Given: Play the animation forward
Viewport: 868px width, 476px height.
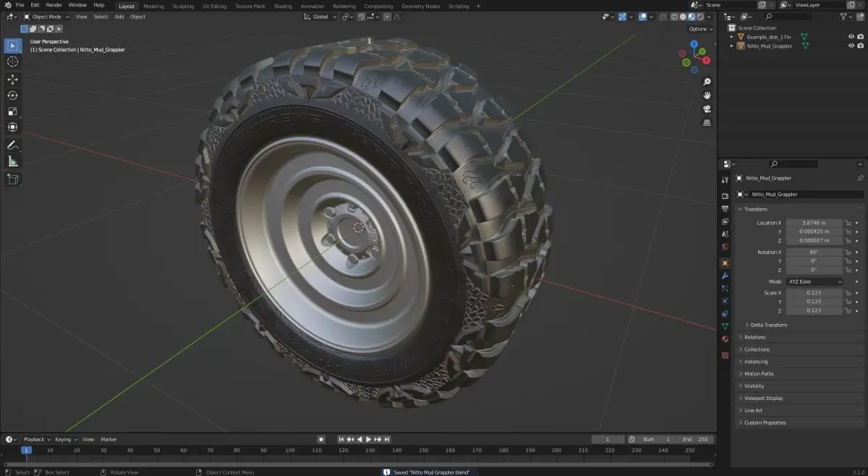Looking at the screenshot, I should pos(369,439).
